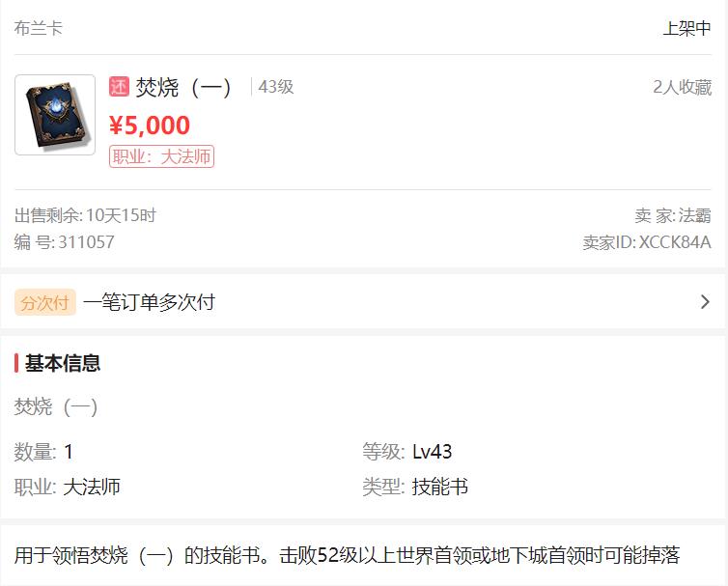Expand the 一笔订单多次付 chevron arrow
728x586 pixels.
[x=705, y=302]
